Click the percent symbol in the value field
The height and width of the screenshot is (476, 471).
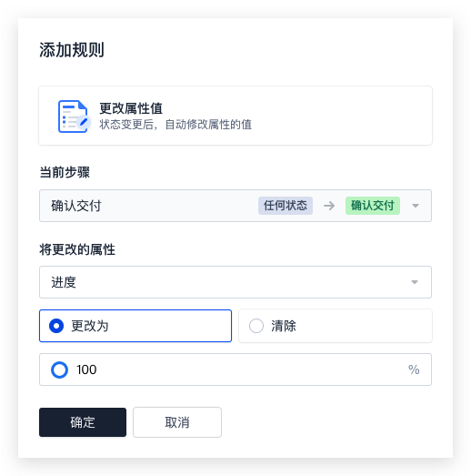(414, 370)
